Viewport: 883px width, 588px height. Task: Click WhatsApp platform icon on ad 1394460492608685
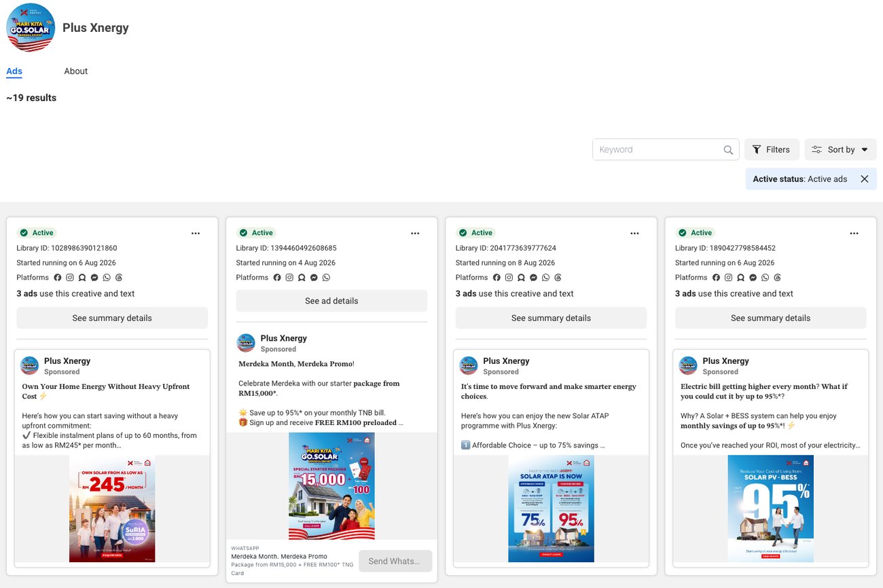point(326,278)
